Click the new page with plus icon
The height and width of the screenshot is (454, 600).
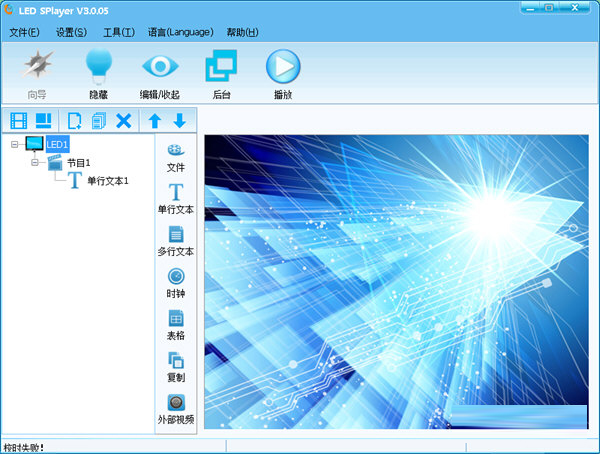click(74, 121)
